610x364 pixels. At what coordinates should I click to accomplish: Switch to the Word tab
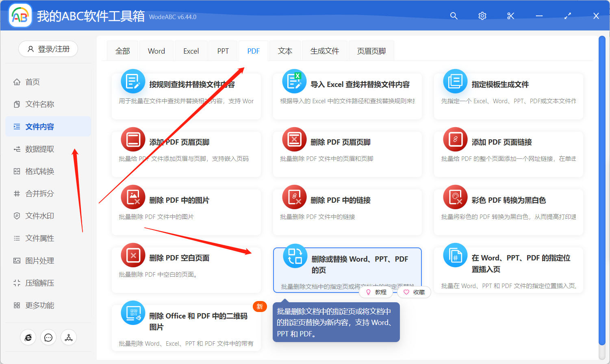click(156, 50)
